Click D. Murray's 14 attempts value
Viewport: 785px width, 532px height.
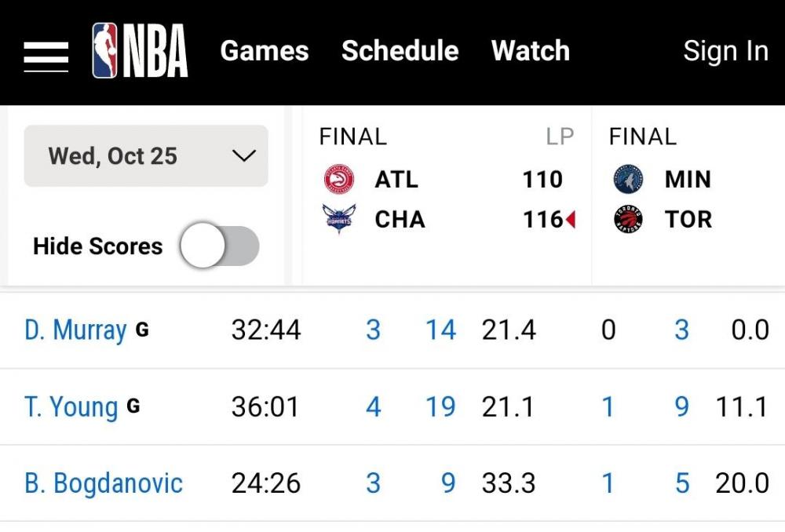pyautogui.click(x=440, y=330)
